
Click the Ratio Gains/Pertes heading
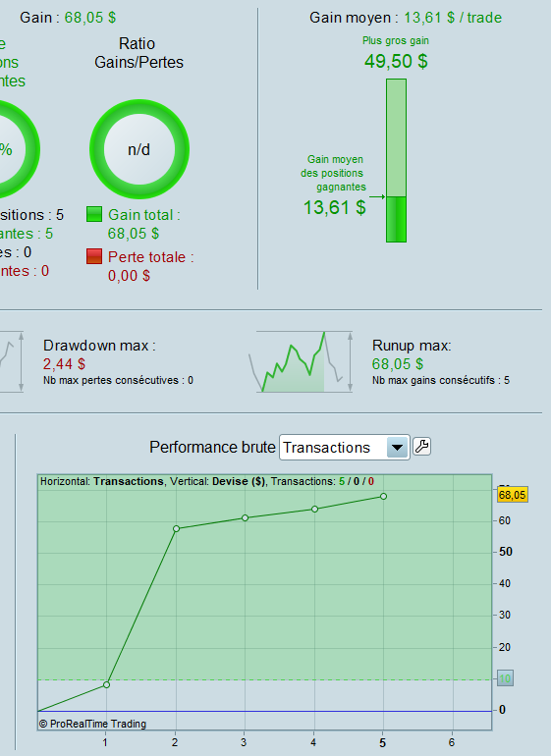click(x=138, y=53)
